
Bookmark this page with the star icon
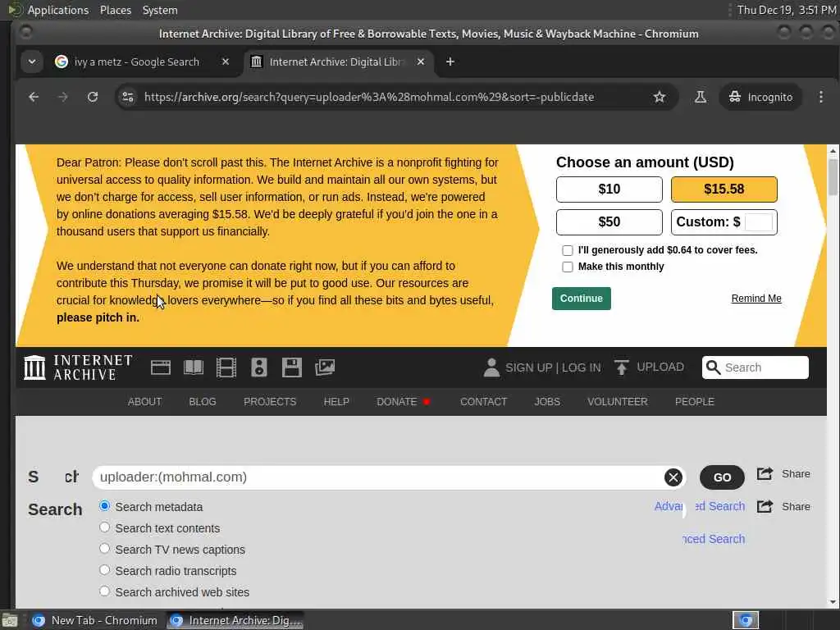660,97
